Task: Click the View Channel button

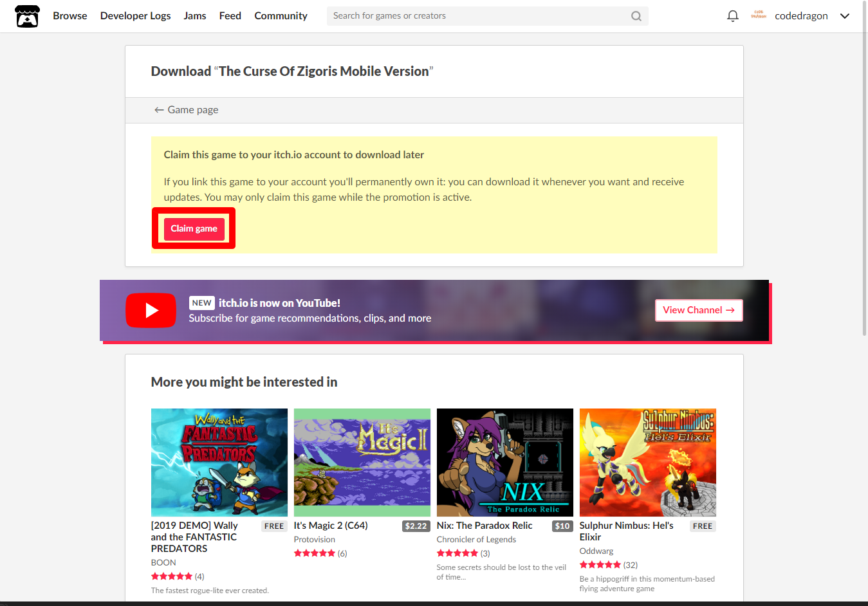Action: (699, 310)
